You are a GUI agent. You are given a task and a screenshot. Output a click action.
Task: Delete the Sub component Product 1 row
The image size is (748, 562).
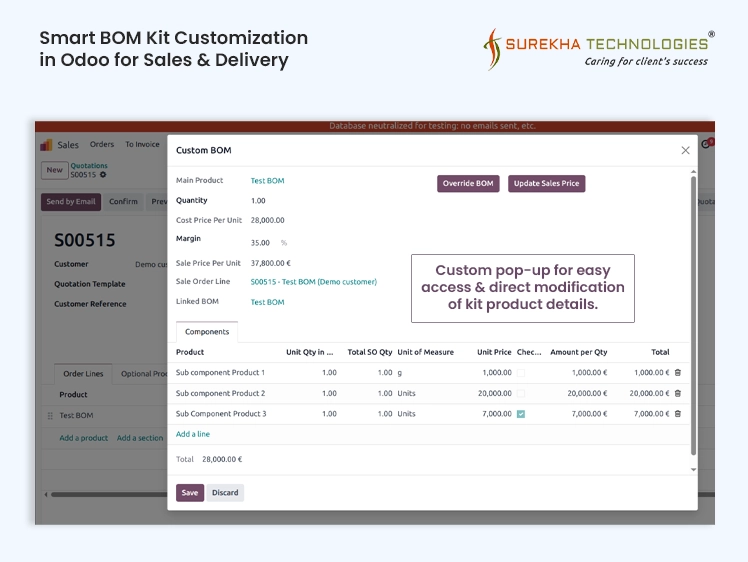point(677,373)
